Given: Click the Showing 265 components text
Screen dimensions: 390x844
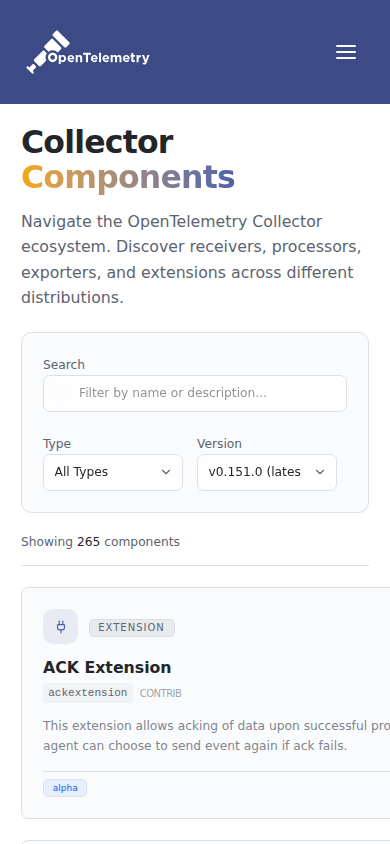Looking at the screenshot, I should tap(101, 542).
